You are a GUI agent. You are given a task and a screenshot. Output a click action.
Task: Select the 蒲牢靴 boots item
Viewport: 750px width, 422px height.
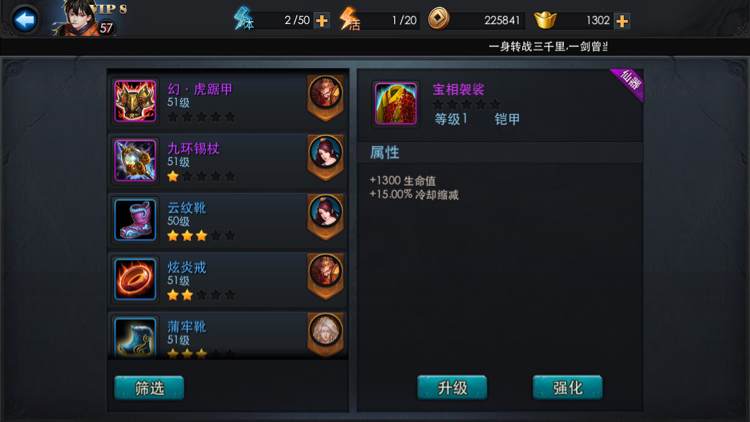(x=228, y=335)
